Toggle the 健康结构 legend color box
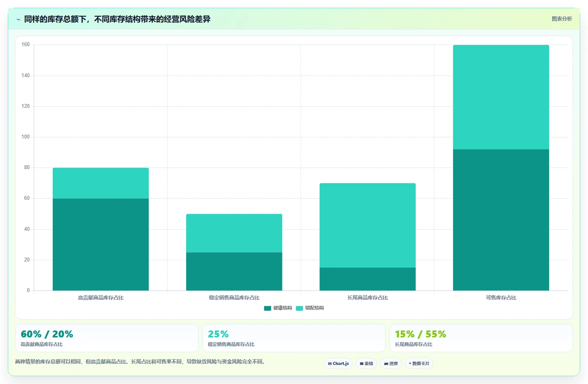Image resolution: width=588 pixels, height=384 pixels. point(268,308)
